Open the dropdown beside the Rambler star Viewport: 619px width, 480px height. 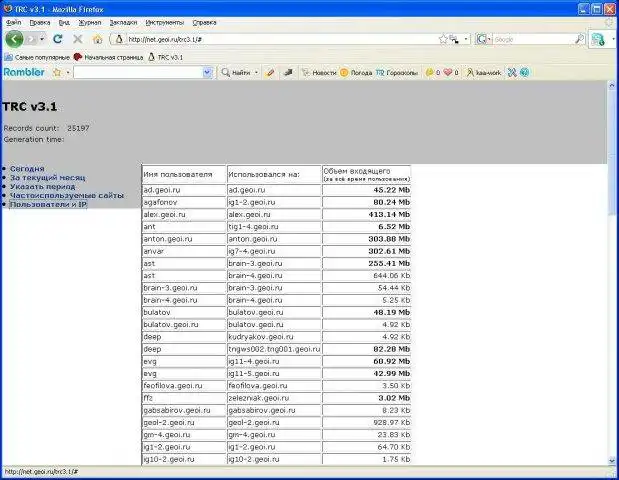pyautogui.click(x=68, y=73)
